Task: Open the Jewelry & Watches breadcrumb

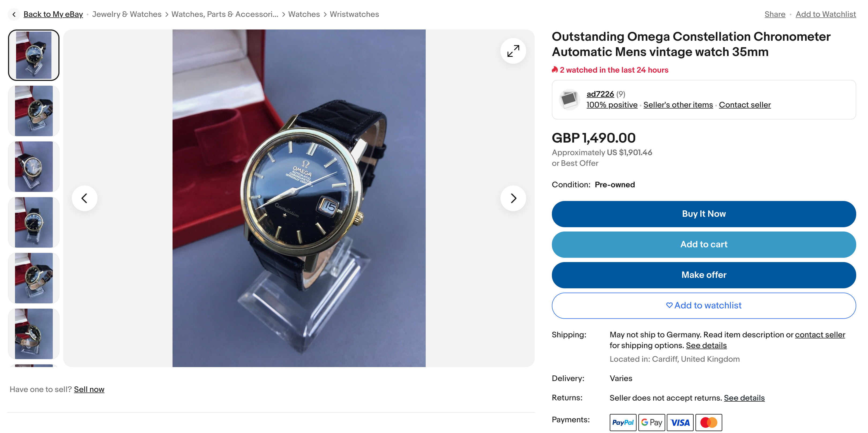Action: [x=127, y=14]
